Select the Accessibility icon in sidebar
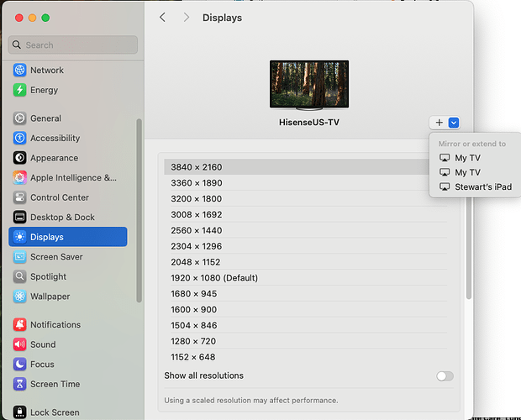The width and height of the screenshot is (521, 420). click(x=19, y=138)
